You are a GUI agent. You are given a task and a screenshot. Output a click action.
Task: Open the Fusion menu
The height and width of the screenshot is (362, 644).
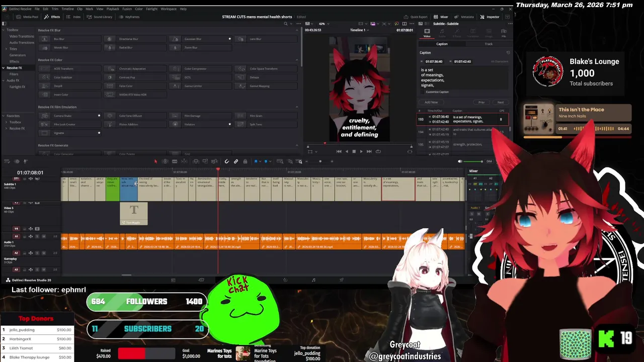click(x=127, y=9)
